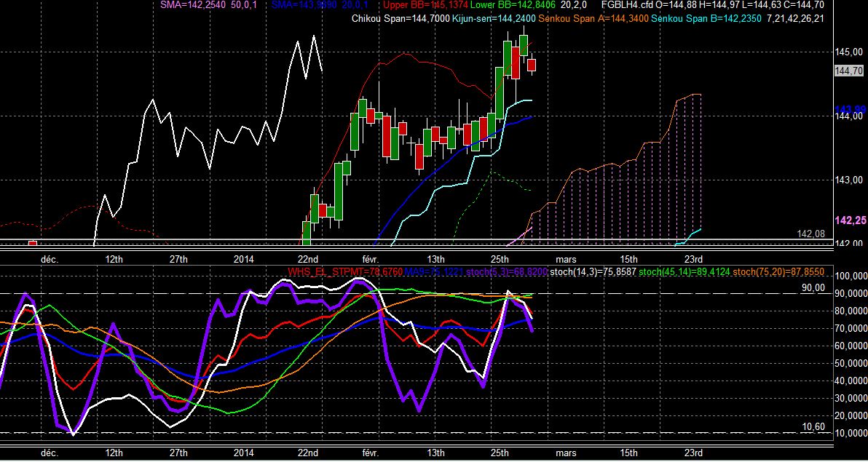Click the févr. label on price chart date axis
868x462 pixels.
click(x=371, y=259)
